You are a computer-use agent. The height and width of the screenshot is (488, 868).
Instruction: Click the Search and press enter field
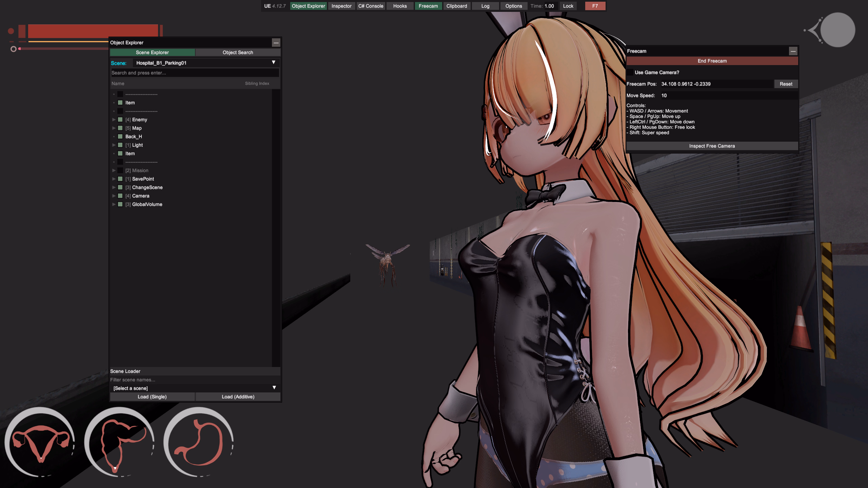[x=195, y=73]
